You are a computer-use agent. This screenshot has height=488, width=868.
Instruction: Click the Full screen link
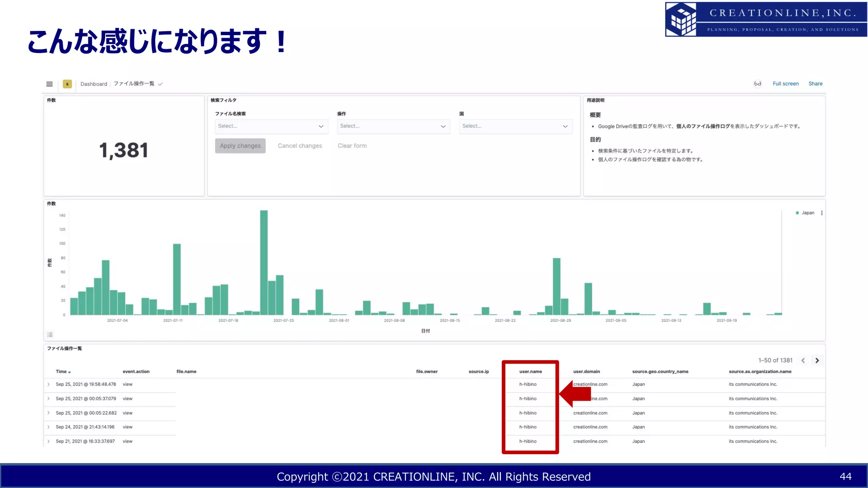[x=785, y=84]
